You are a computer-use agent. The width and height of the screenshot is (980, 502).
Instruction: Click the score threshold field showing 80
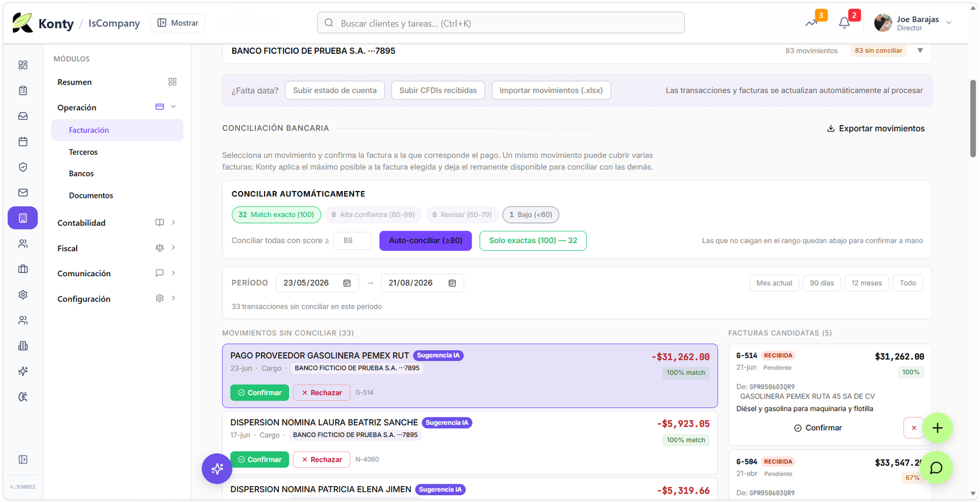(x=352, y=241)
